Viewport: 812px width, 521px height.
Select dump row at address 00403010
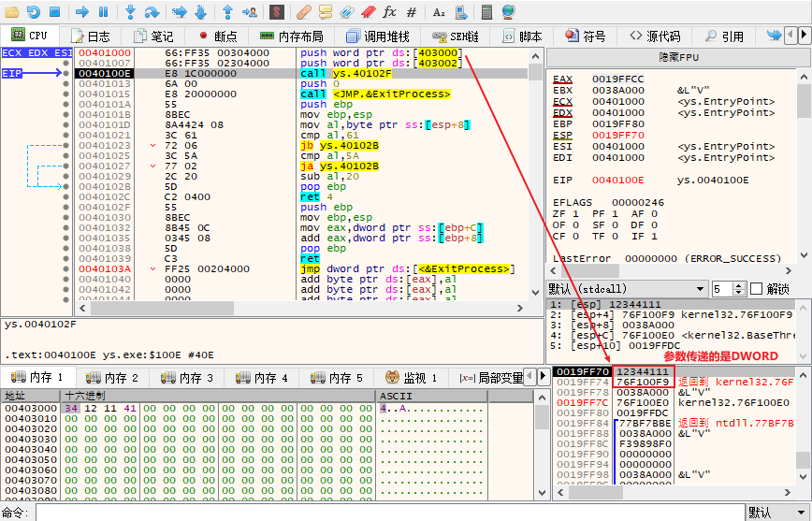coord(243,418)
